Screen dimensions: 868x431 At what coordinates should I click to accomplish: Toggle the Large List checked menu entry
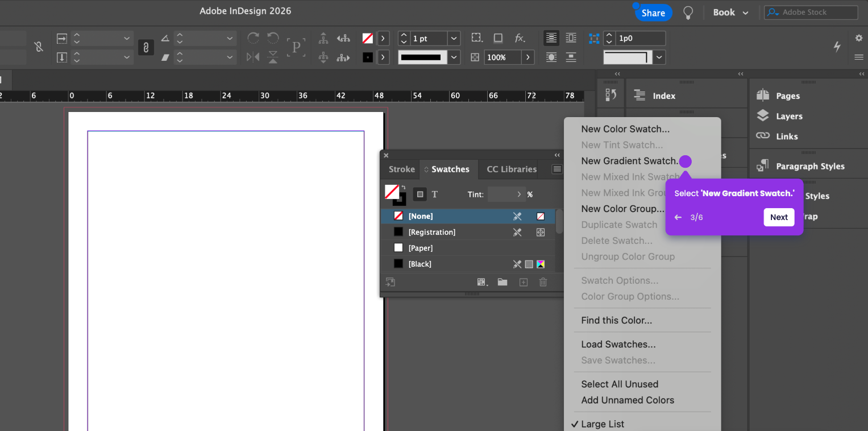click(x=603, y=424)
